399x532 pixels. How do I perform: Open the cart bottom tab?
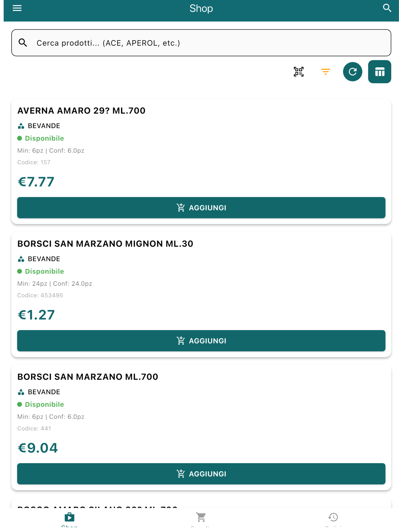201,519
